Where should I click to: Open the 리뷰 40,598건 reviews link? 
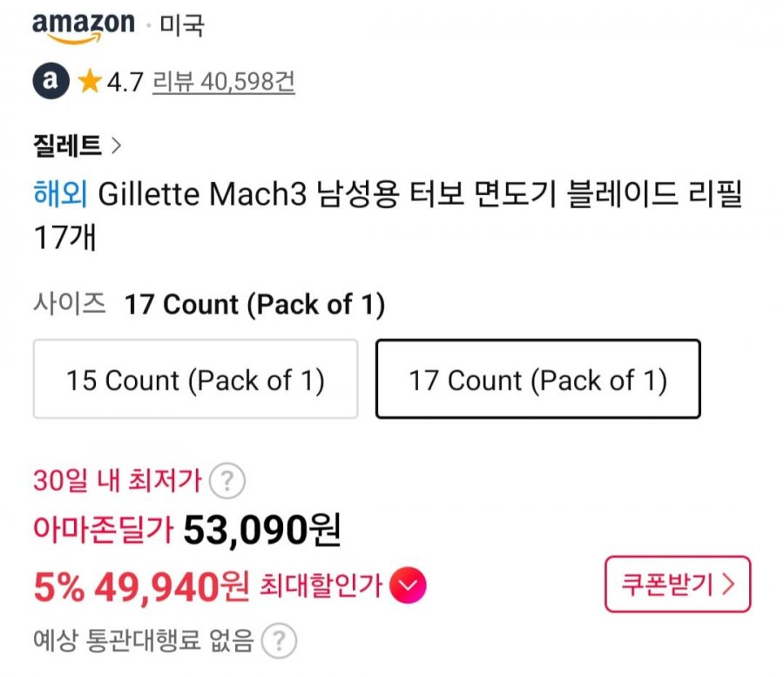[224, 82]
